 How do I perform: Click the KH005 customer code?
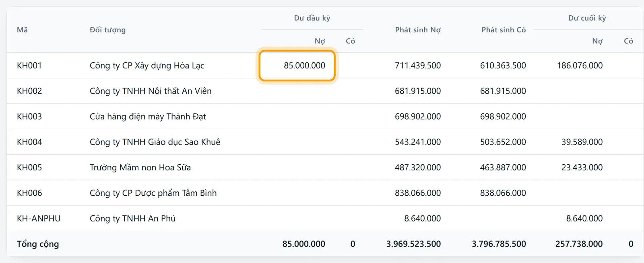tap(29, 168)
